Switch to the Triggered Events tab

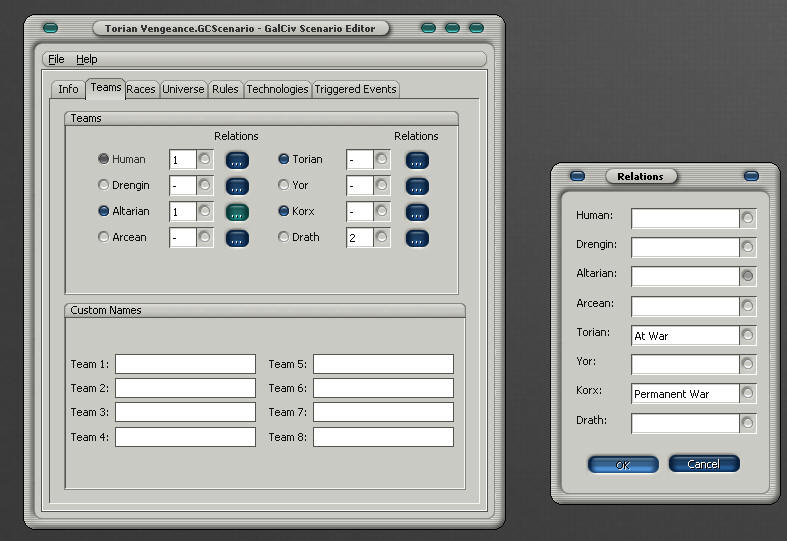pos(355,89)
